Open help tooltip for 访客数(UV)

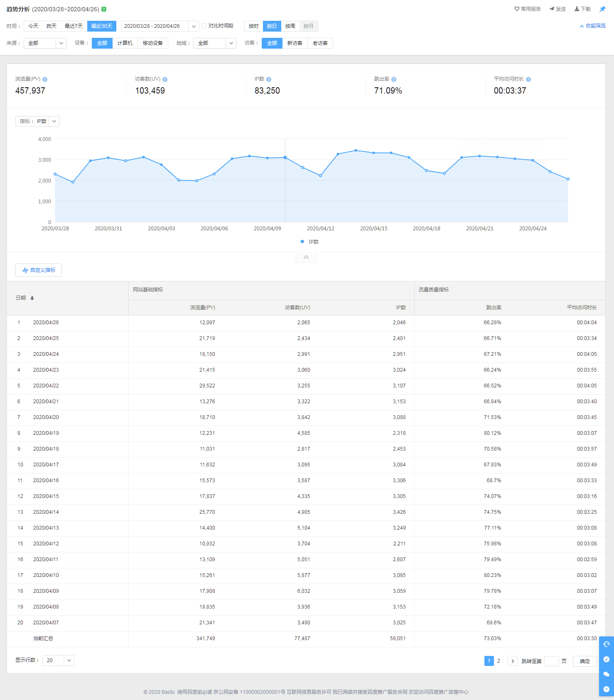(165, 79)
